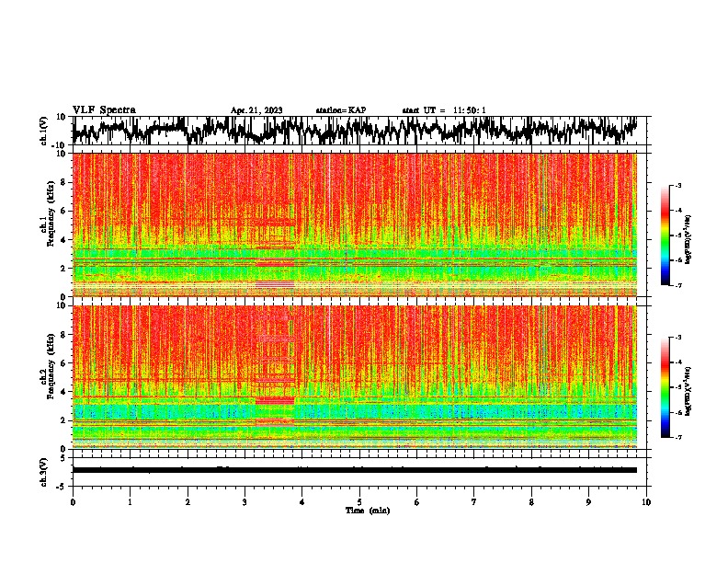This screenshot has height=563, width=728.
Task: Click the "7" tick on the time axis
Action: click(474, 502)
